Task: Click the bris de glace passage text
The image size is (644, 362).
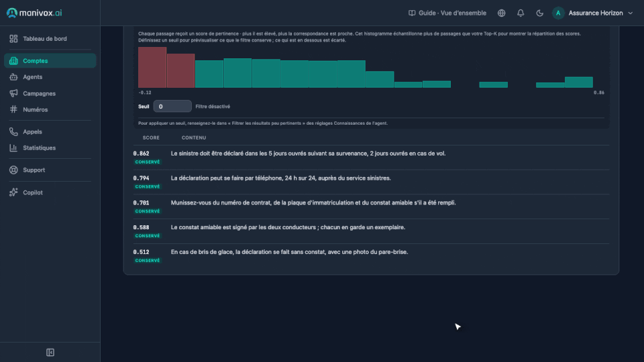Action: tap(290, 252)
